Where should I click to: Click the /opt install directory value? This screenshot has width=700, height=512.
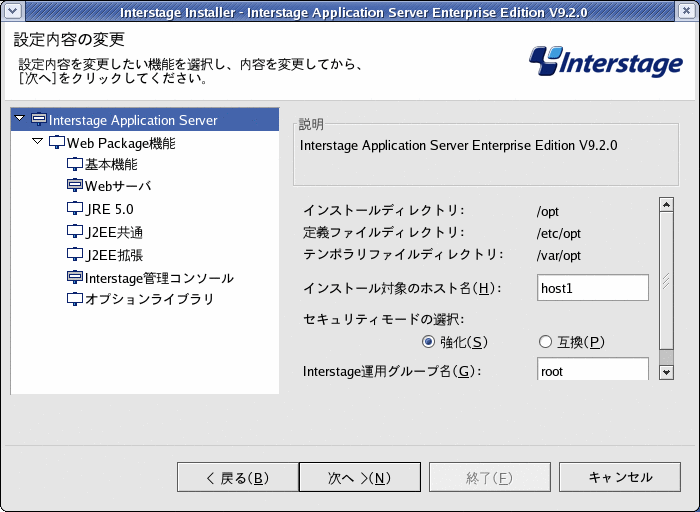tap(547, 211)
